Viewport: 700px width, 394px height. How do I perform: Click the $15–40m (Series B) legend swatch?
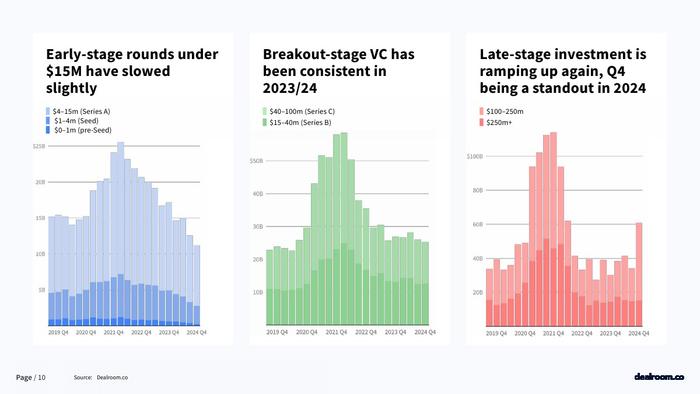pyautogui.click(x=265, y=122)
